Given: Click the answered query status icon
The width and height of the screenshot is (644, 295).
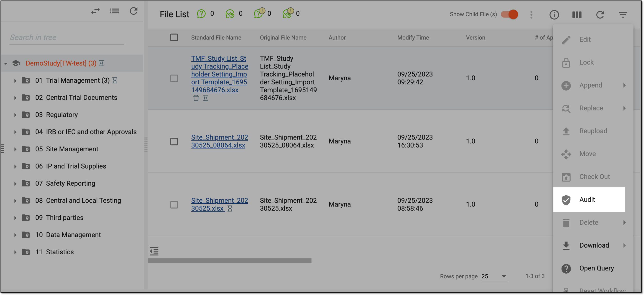Looking at the screenshot, I should point(230,14).
